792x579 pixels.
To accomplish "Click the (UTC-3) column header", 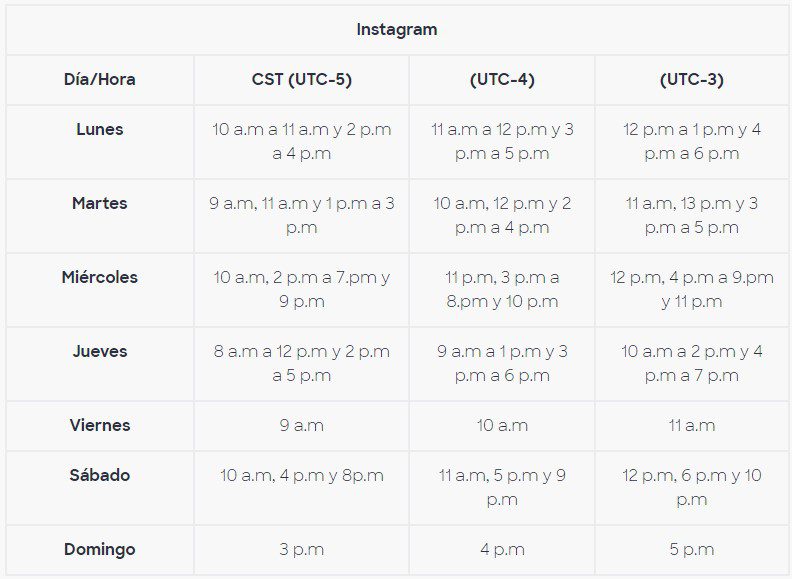I will (x=692, y=79).
